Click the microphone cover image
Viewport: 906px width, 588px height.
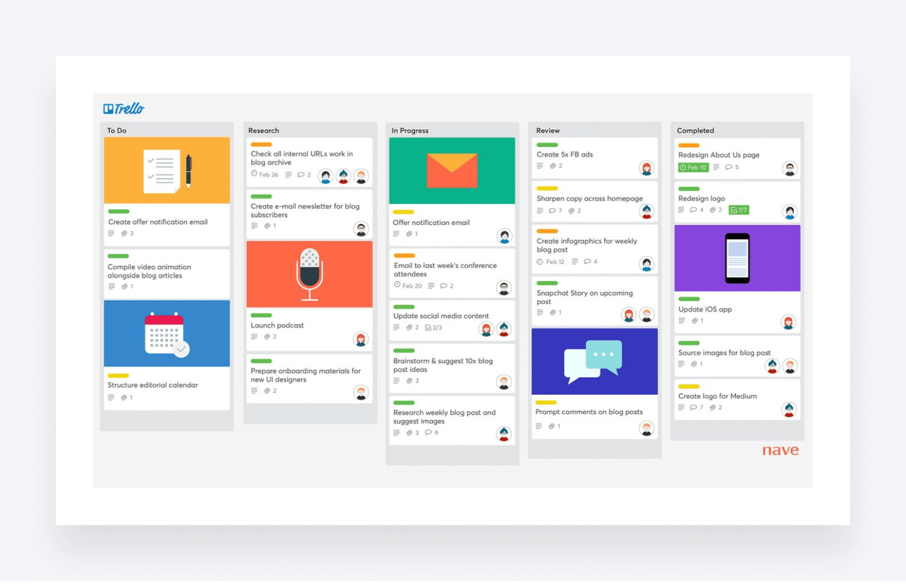tap(309, 274)
